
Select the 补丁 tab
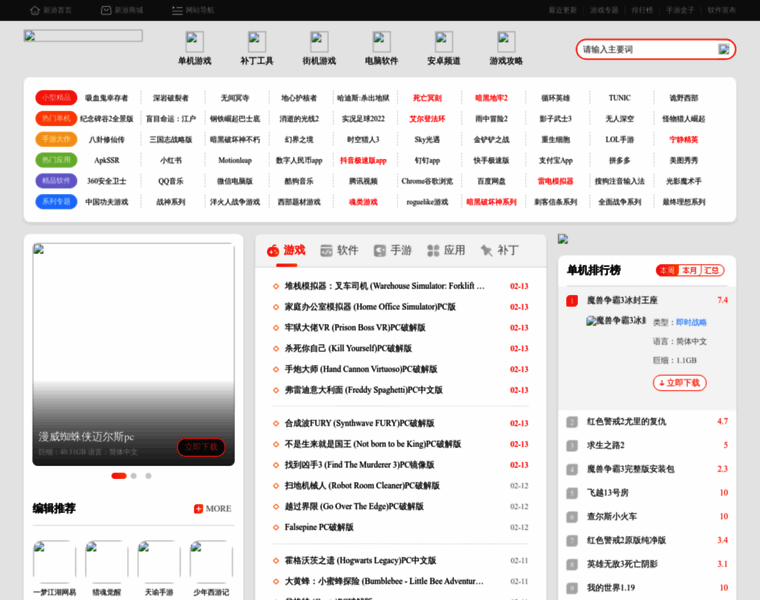[499, 250]
